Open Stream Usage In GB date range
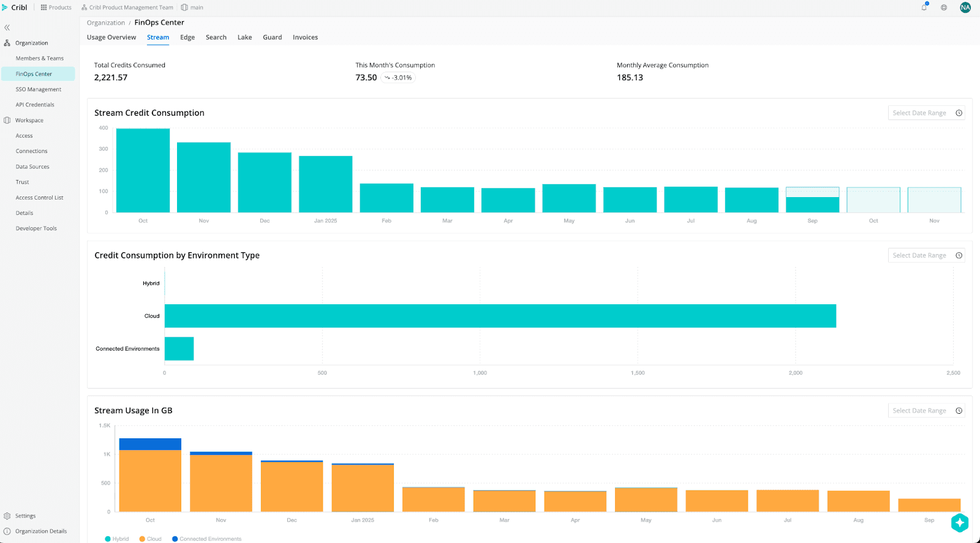The width and height of the screenshot is (980, 543). [x=926, y=411]
